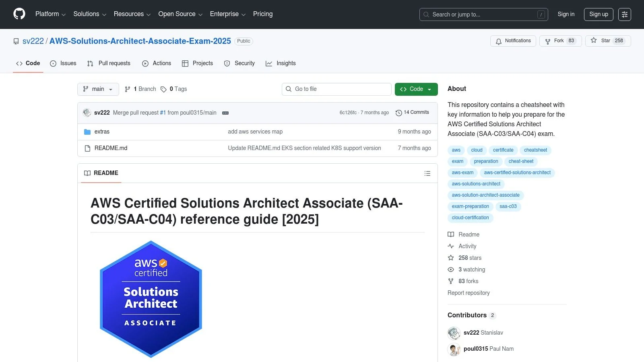
Task: Open the Projects tab
Action: tap(197, 64)
